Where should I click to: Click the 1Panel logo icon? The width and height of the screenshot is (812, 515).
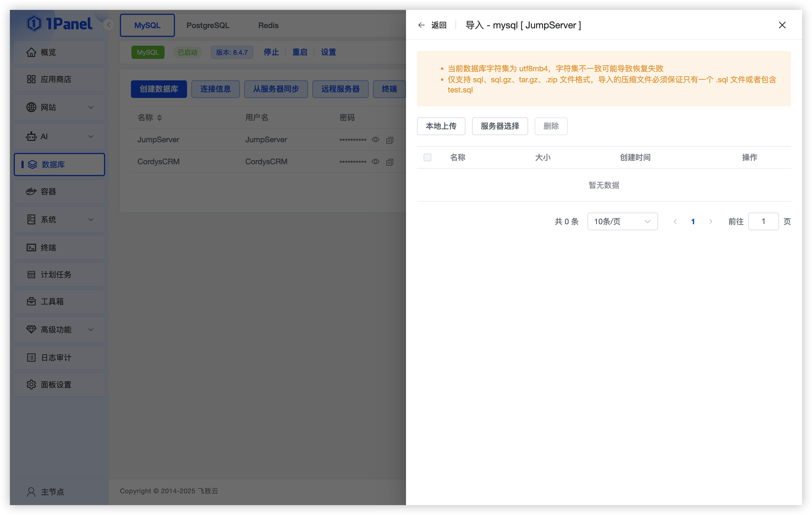coord(34,24)
